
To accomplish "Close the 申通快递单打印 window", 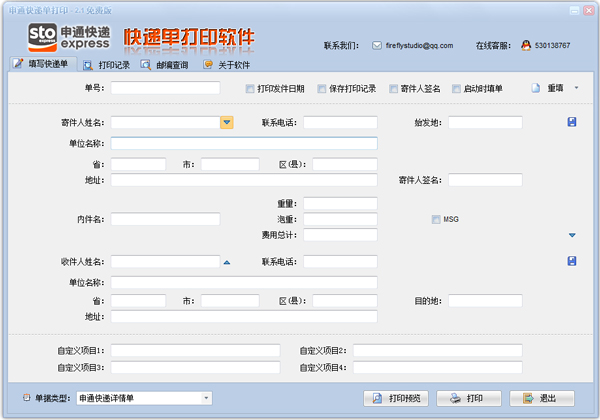I will click(589, 10).
